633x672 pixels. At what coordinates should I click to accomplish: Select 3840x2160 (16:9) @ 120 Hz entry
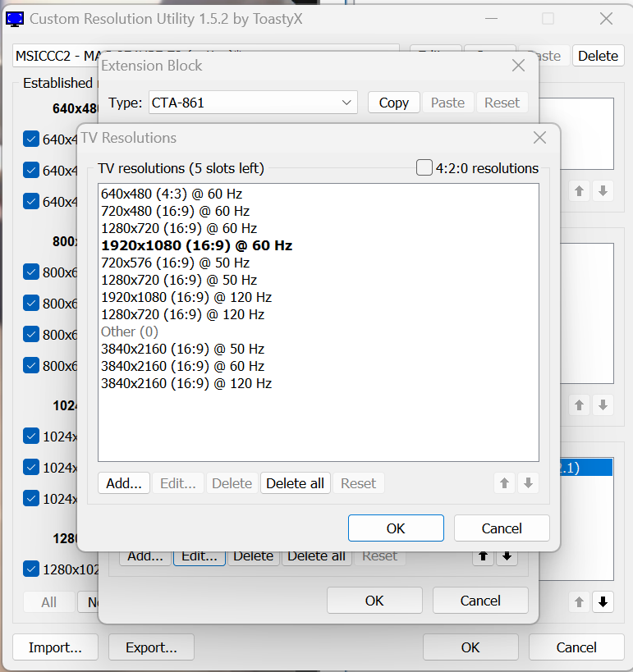pos(186,383)
